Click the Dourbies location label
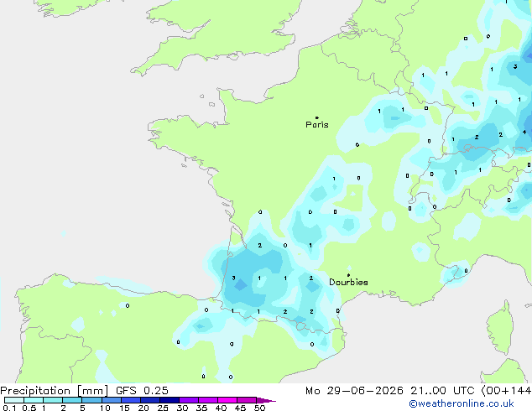 tap(348, 282)
